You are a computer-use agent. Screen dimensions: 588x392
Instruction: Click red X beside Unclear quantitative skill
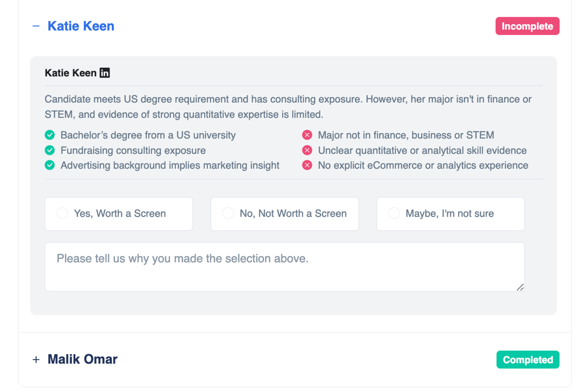point(307,150)
